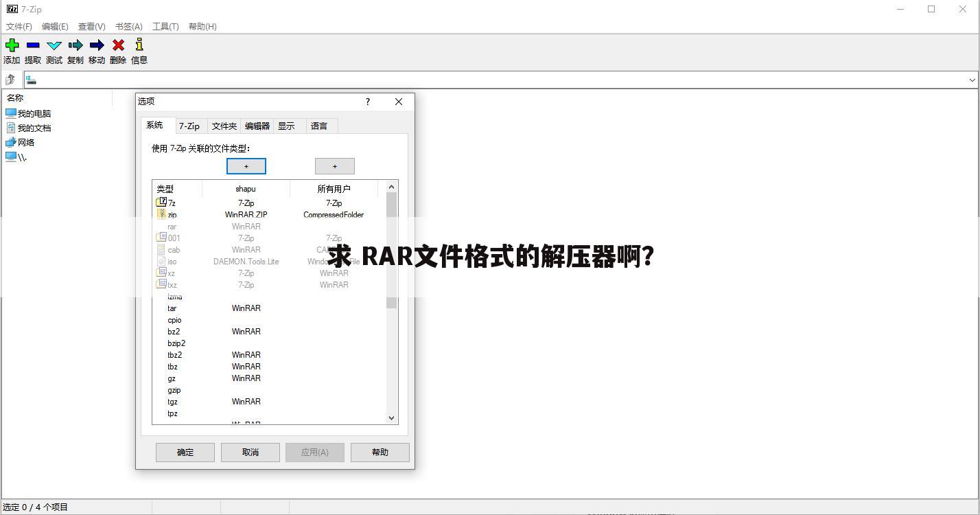Click the 信息 (Info) toolbar icon
The width and height of the screenshot is (980, 515).
(139, 45)
